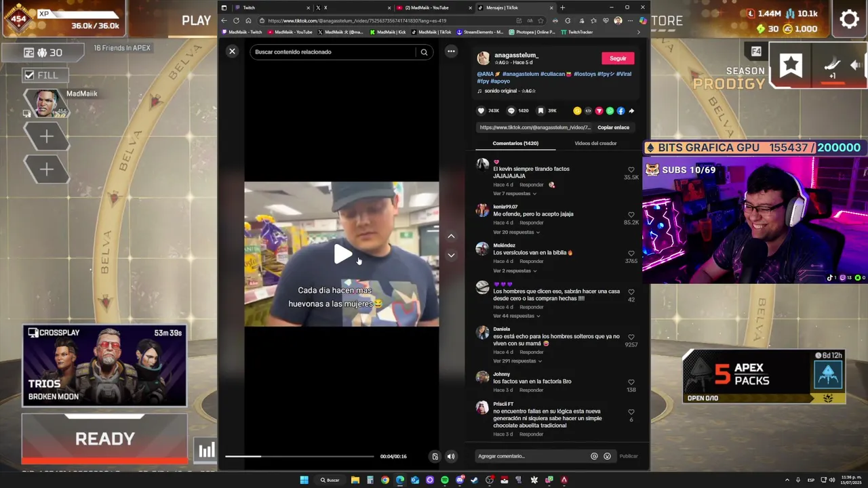Click the mention @ icon in comment box
The width and height of the screenshot is (868, 488).
[594, 456]
